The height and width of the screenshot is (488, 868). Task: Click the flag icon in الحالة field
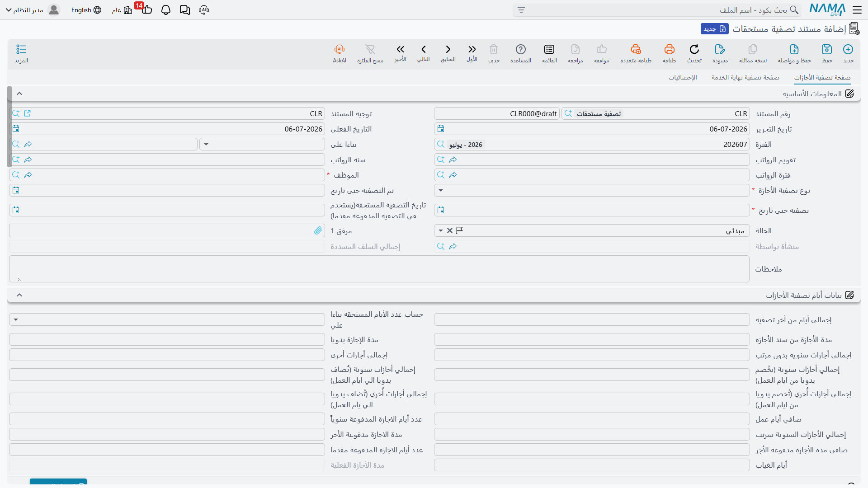point(460,230)
